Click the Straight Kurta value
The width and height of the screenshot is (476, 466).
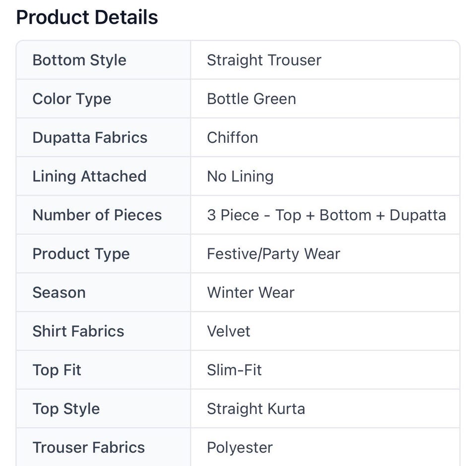256,408
